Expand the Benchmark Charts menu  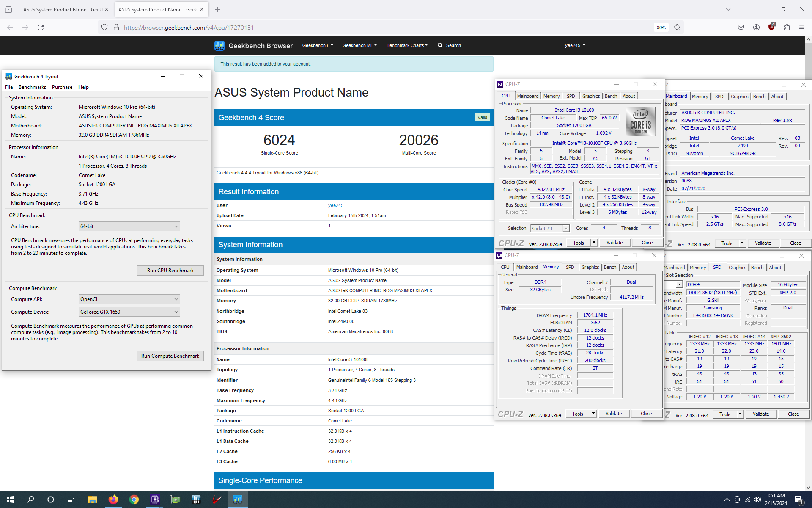pyautogui.click(x=407, y=45)
